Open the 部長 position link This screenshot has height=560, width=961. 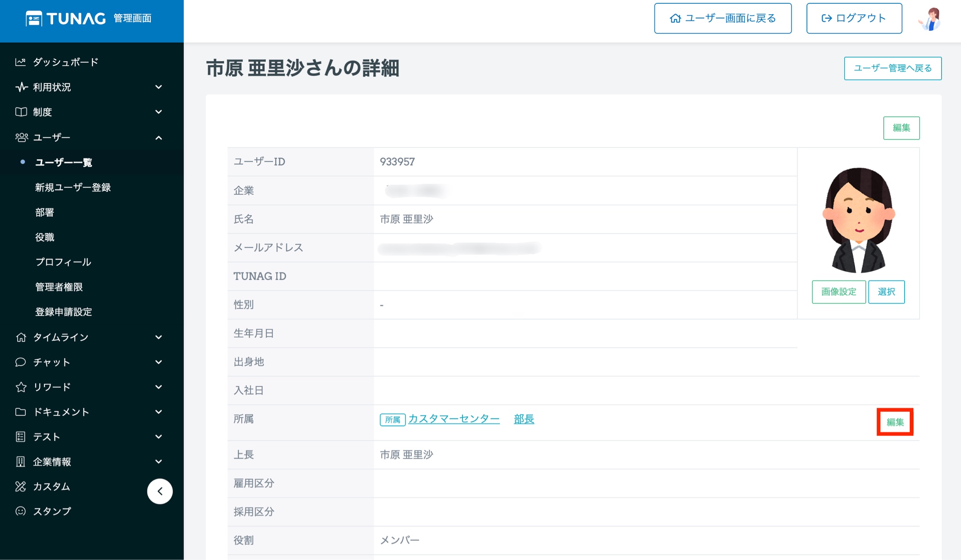524,419
